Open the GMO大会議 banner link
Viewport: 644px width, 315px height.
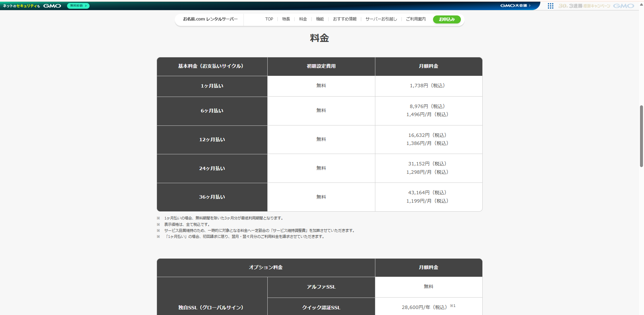click(515, 6)
